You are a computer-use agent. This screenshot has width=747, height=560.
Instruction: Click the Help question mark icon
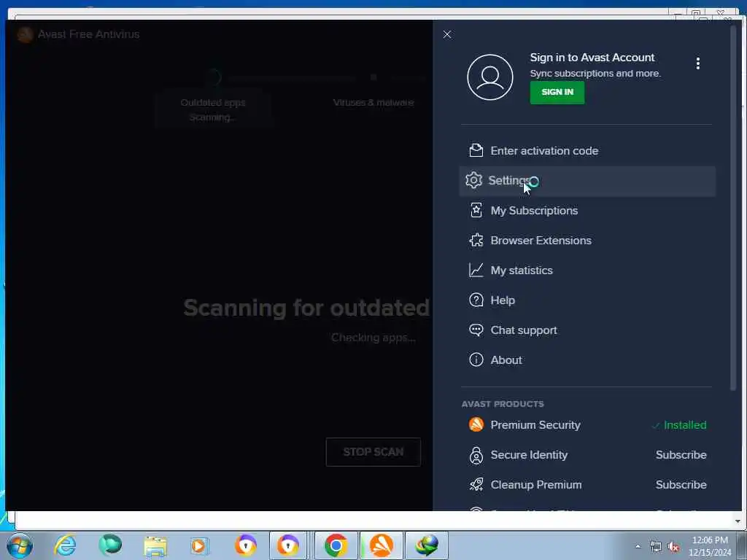coord(476,300)
